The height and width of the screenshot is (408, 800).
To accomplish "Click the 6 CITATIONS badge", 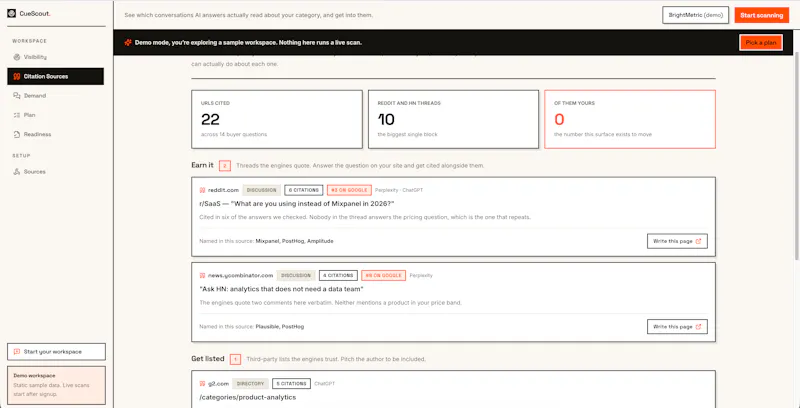I will pos(304,190).
